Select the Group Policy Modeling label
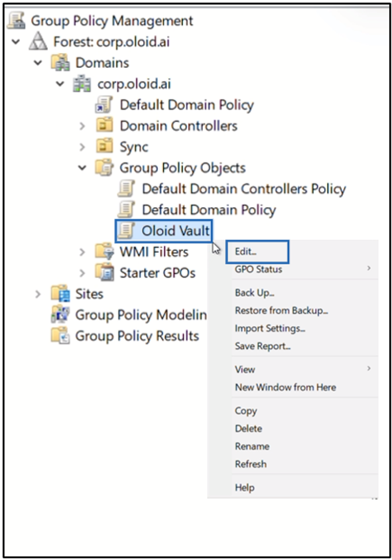The height and width of the screenshot is (560, 392). [x=141, y=315]
